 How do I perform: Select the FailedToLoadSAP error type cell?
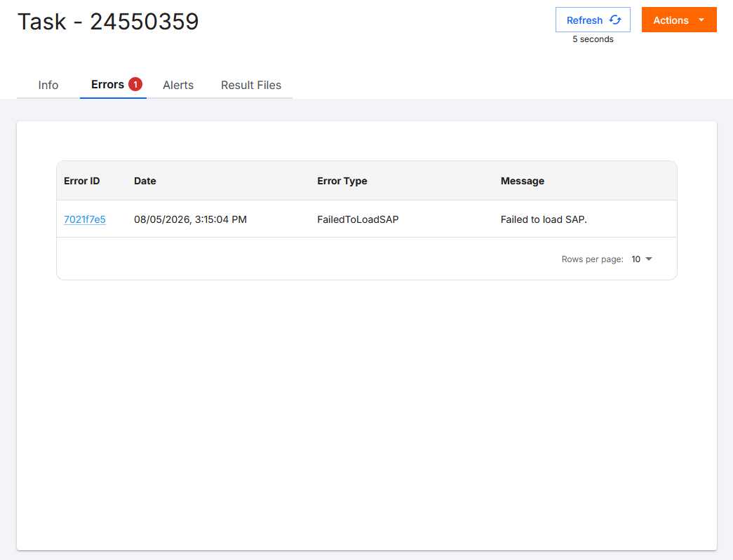(358, 219)
